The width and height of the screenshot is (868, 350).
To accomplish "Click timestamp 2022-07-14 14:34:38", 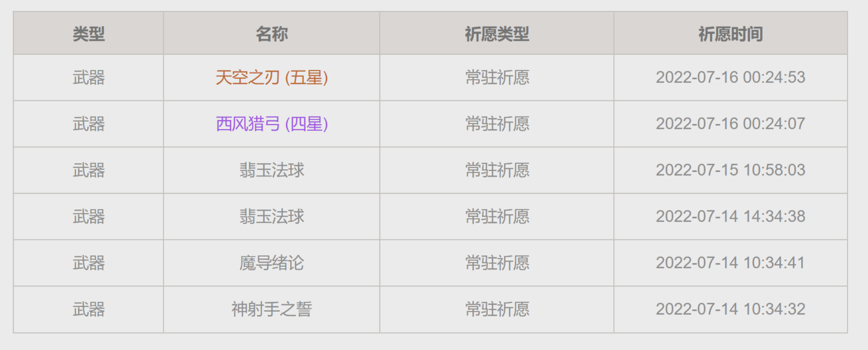I will coord(730,217).
